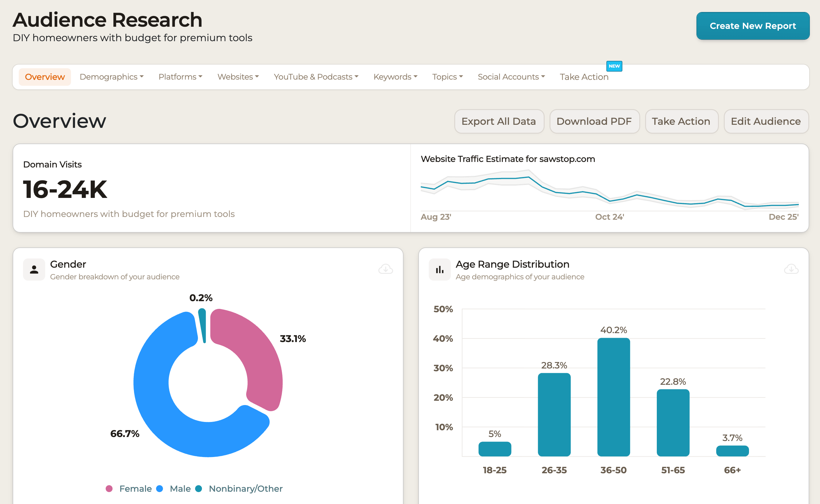
Task: Open the Keywords dropdown
Action: pos(395,77)
